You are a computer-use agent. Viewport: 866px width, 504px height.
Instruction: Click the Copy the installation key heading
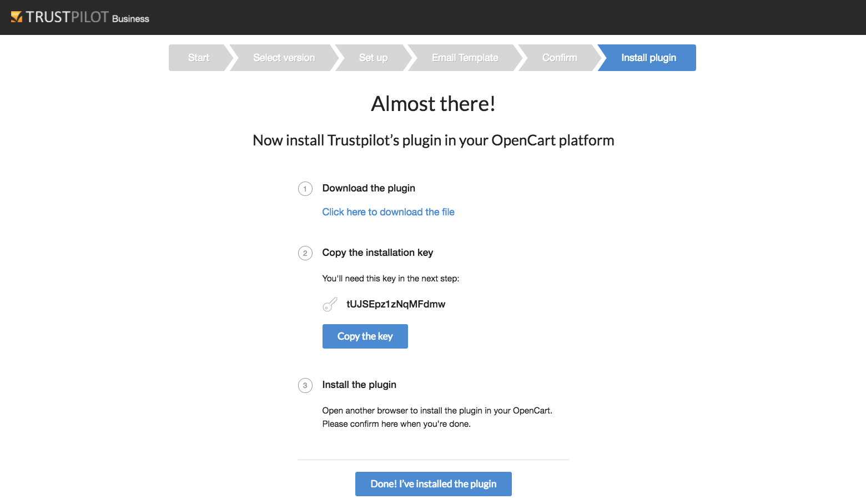click(377, 253)
